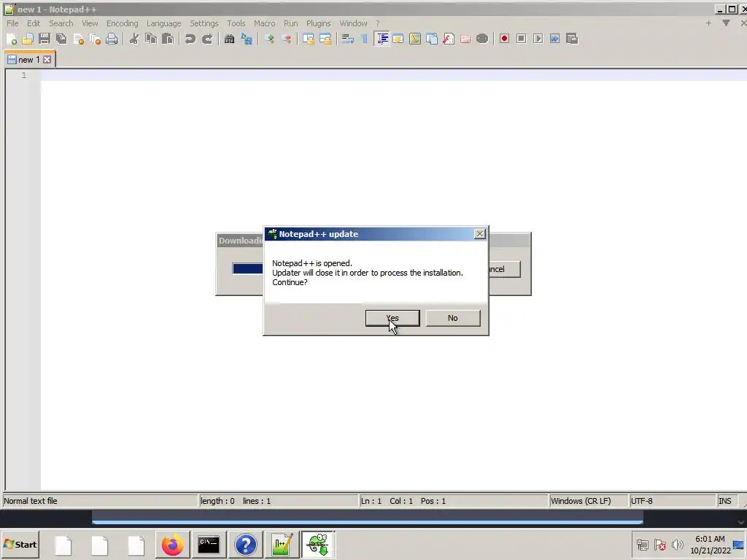Screen dimensions: 747x560
Task: Open the Plugins menu
Action: pos(318,23)
